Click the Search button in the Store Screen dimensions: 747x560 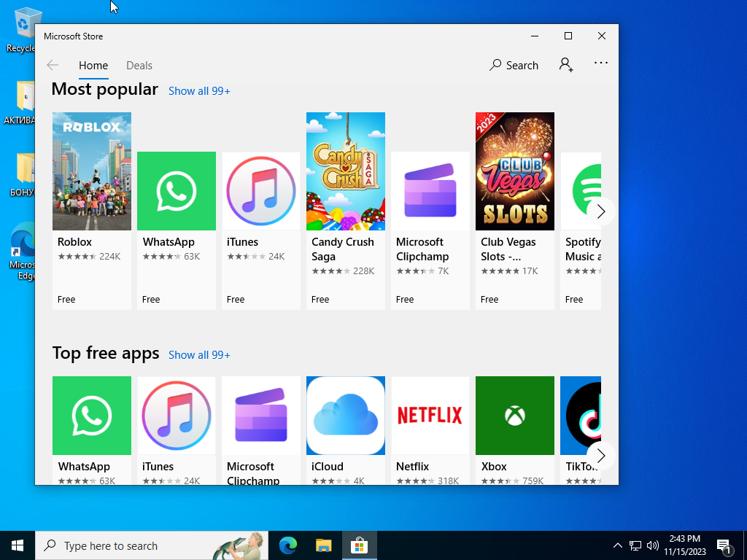click(x=514, y=65)
